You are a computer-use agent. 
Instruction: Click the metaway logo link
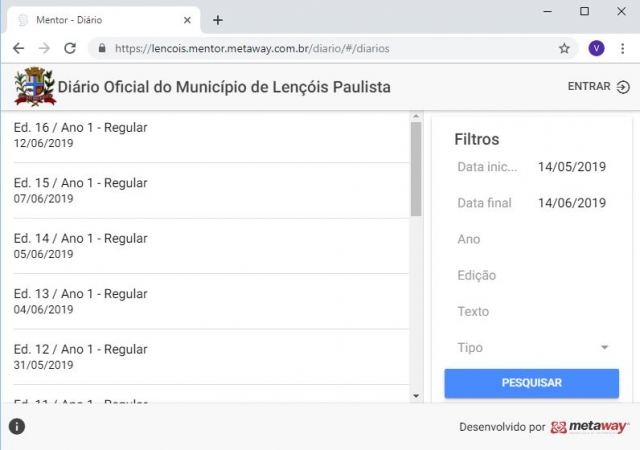[x=589, y=427]
